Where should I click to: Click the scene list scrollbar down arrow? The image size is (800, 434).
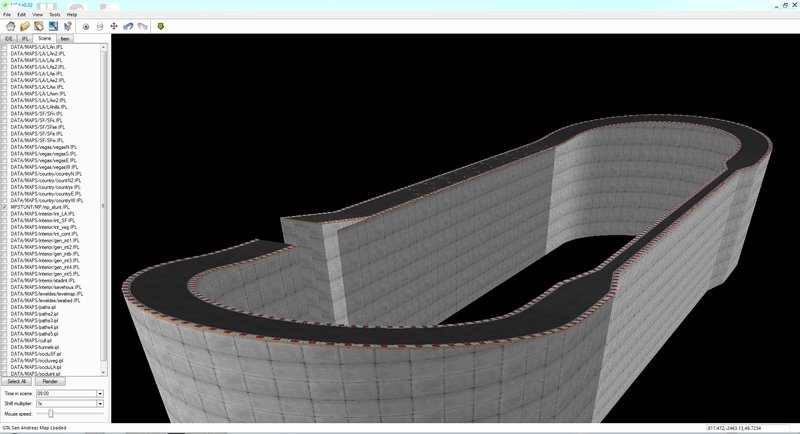click(104, 373)
